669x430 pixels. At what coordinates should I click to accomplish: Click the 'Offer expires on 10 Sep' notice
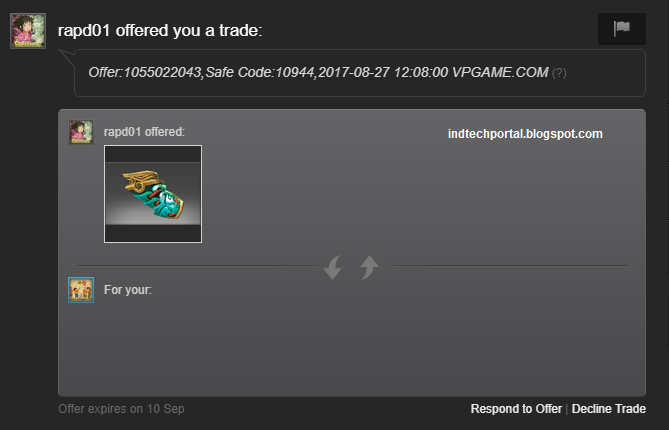tap(121, 409)
